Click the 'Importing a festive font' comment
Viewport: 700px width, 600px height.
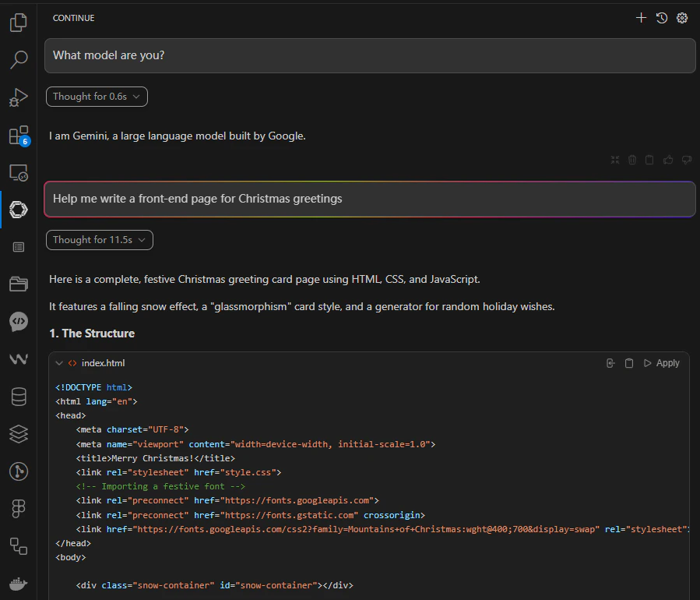coord(160,486)
